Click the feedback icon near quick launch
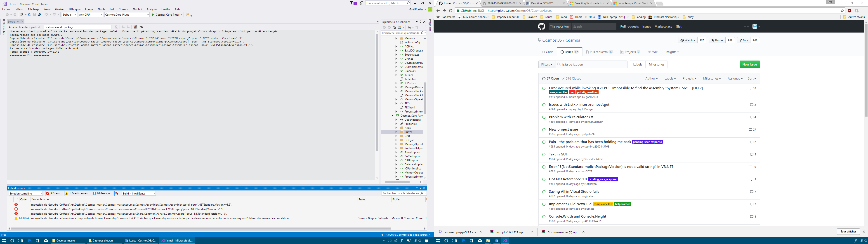This screenshot has width=868, height=244. tap(362, 3)
